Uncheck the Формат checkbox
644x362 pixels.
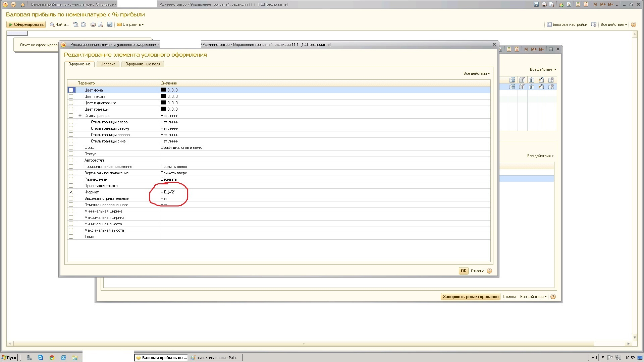[71, 192]
